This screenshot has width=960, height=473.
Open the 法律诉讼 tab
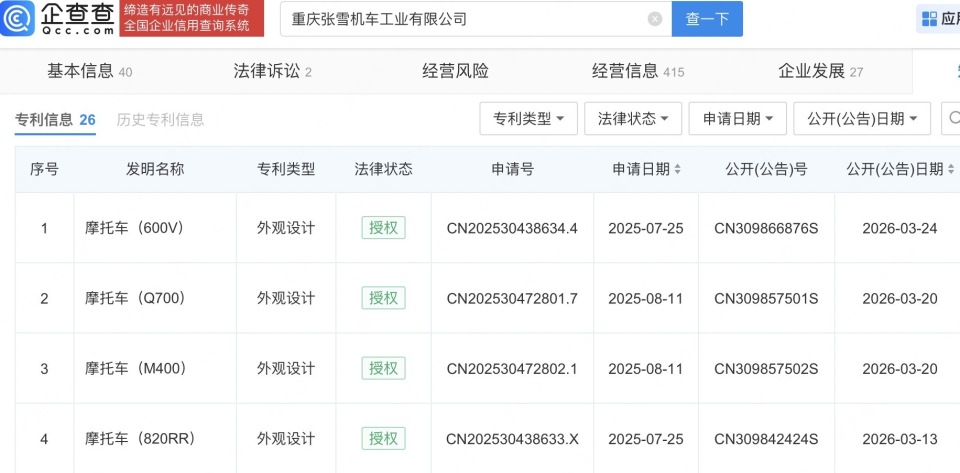coord(272,71)
